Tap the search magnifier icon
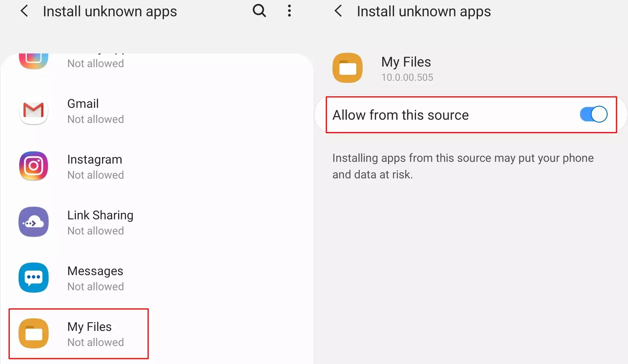The width and height of the screenshot is (628, 364). (259, 11)
